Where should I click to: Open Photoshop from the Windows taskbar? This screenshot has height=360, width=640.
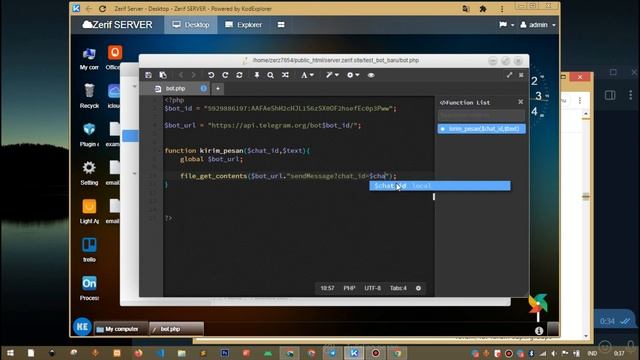(224, 353)
